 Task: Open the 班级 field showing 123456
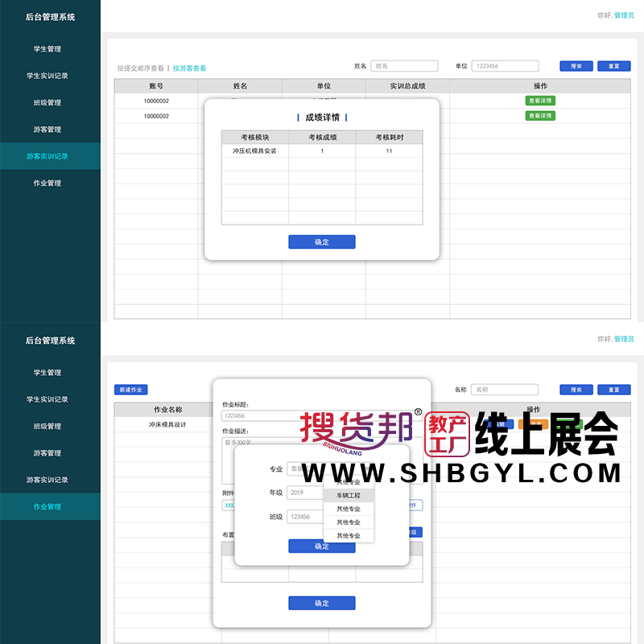click(x=305, y=517)
